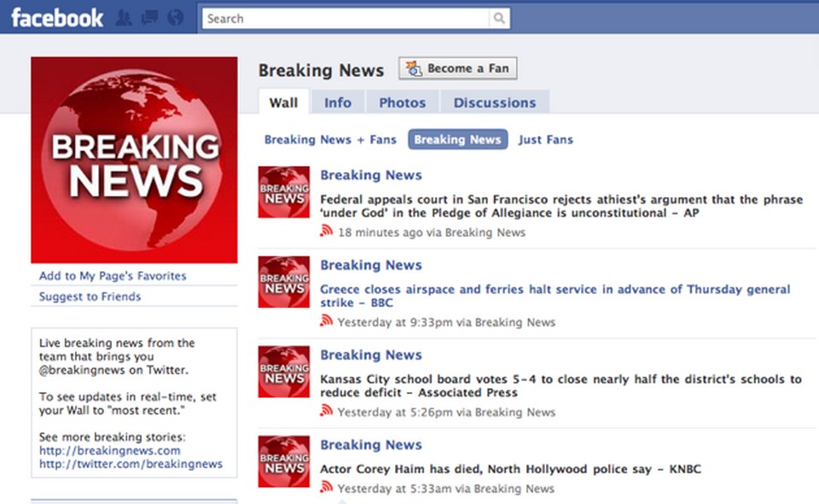Open the Greece closes airspace story link
The height and width of the screenshot is (504, 819).
(x=555, y=296)
